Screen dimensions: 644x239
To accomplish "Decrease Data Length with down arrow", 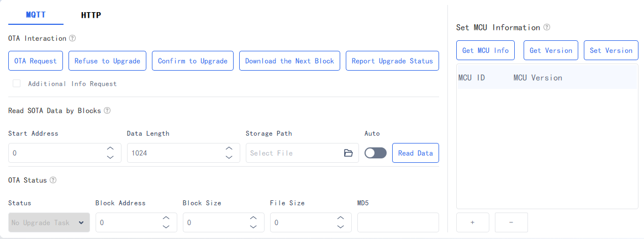I will [x=229, y=157].
